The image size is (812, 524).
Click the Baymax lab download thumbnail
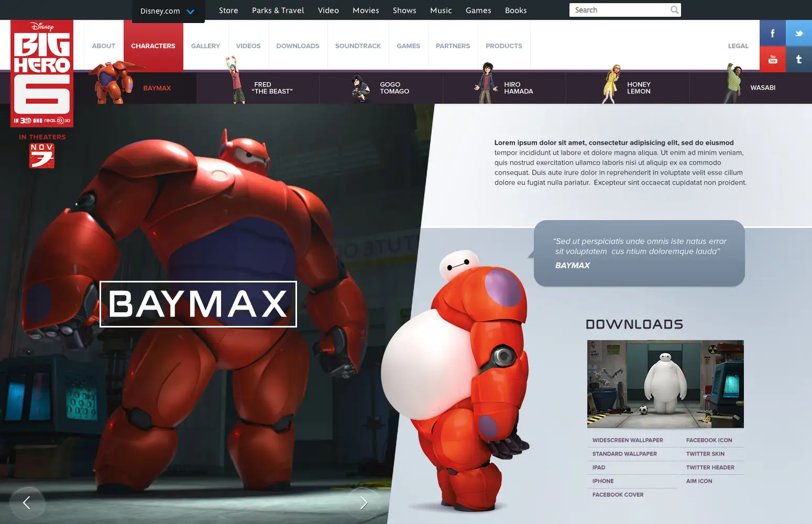tap(665, 384)
